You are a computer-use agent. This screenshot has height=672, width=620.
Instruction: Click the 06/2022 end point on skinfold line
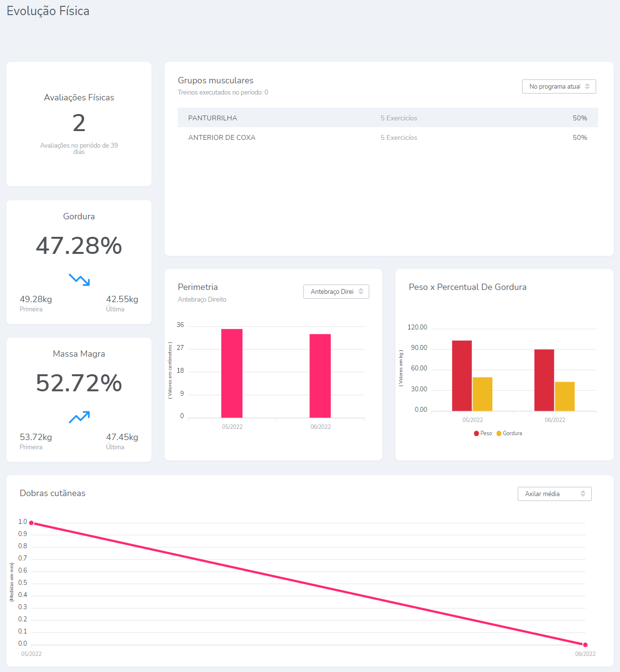click(x=585, y=645)
